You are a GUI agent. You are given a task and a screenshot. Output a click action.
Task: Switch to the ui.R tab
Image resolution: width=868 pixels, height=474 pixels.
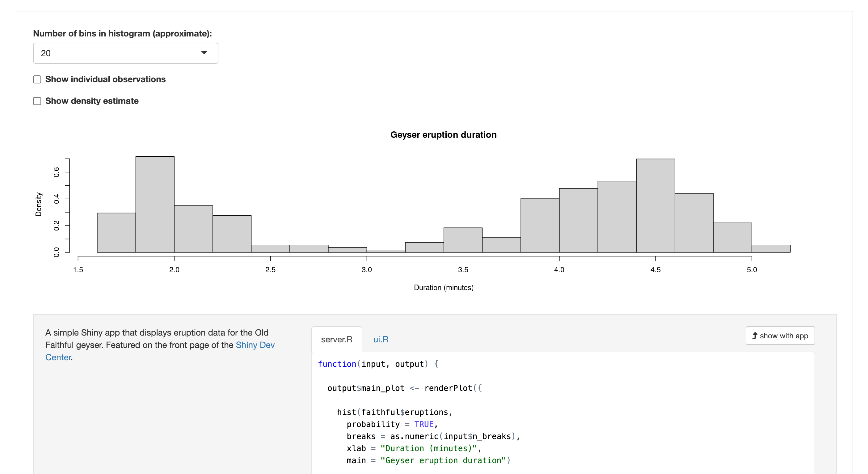(381, 339)
